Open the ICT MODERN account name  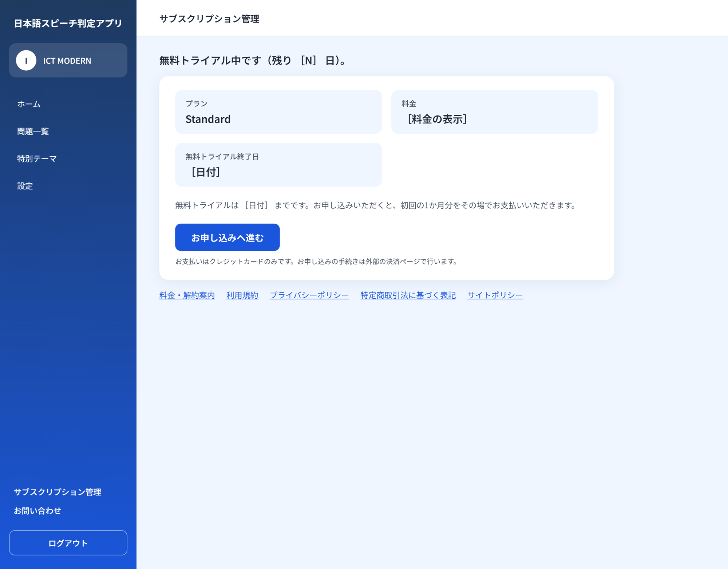(67, 61)
